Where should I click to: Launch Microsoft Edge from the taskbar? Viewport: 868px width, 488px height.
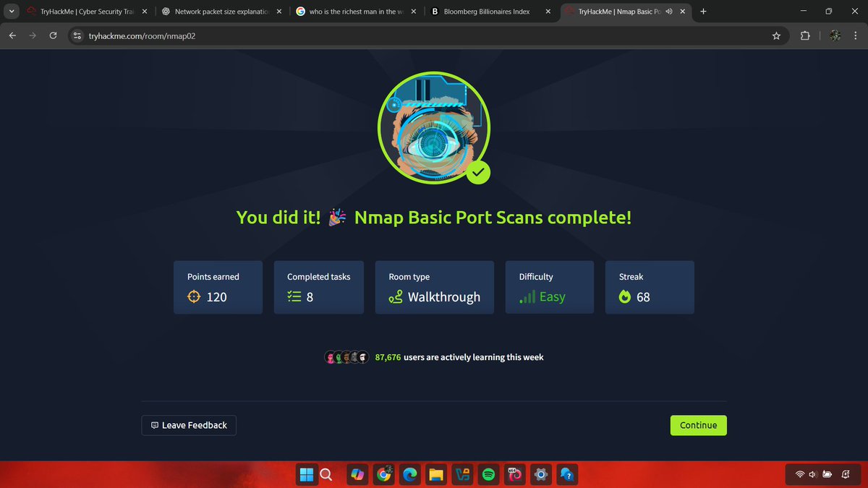click(409, 474)
